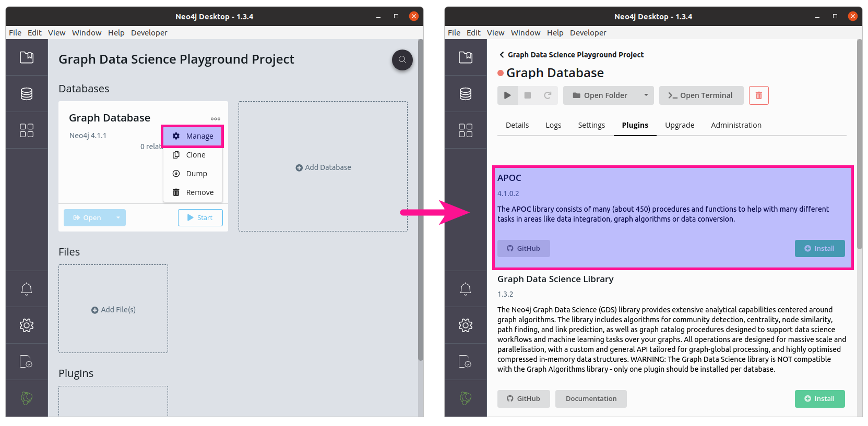Viewport: 868px width, 426px height.
Task: Click Open on the Graph Database card
Action: 87,217
